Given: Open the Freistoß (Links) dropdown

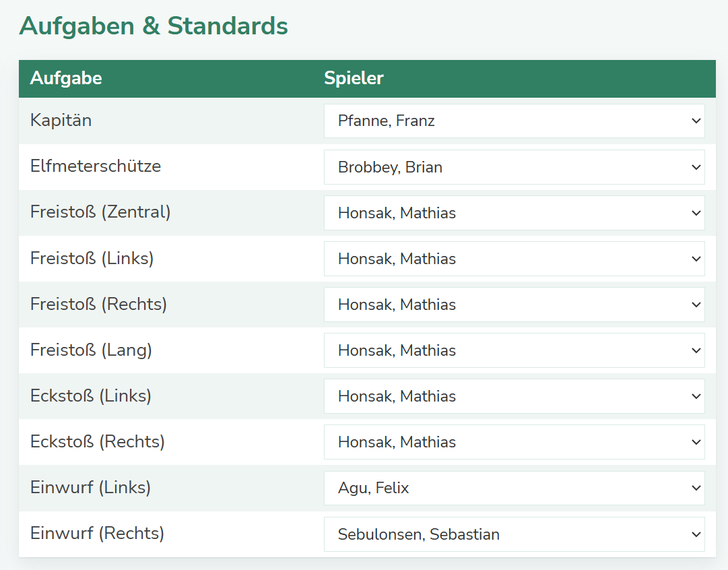Looking at the screenshot, I should pyautogui.click(x=514, y=259).
